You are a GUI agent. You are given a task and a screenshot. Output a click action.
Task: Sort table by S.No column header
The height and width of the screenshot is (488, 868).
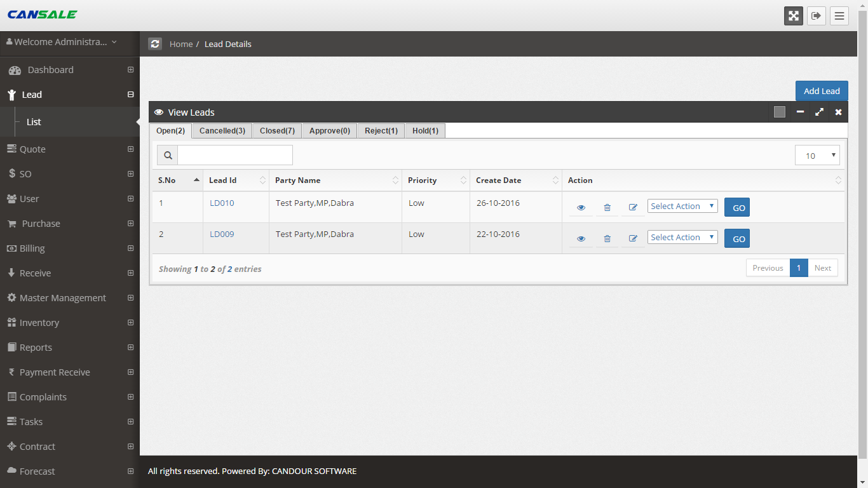pos(177,180)
